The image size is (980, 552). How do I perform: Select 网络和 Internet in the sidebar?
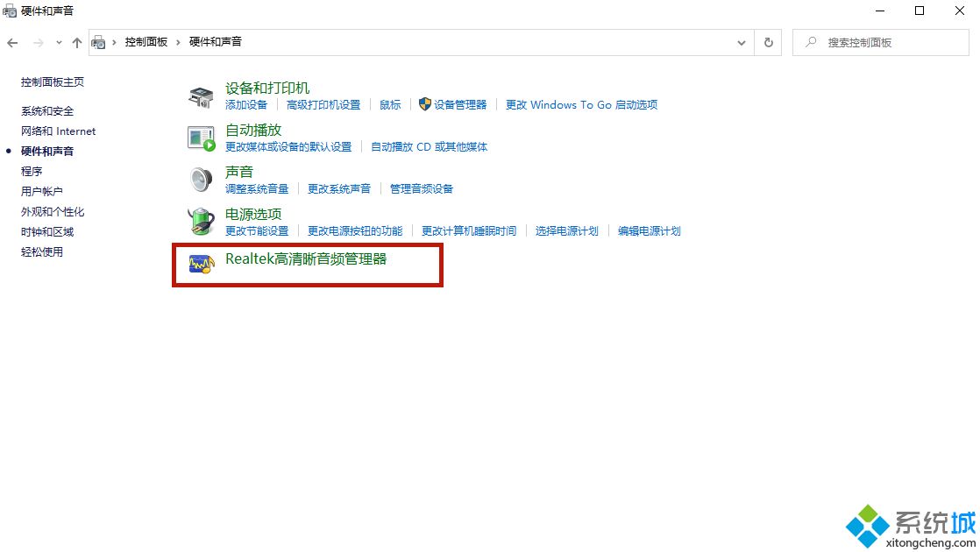coord(58,131)
